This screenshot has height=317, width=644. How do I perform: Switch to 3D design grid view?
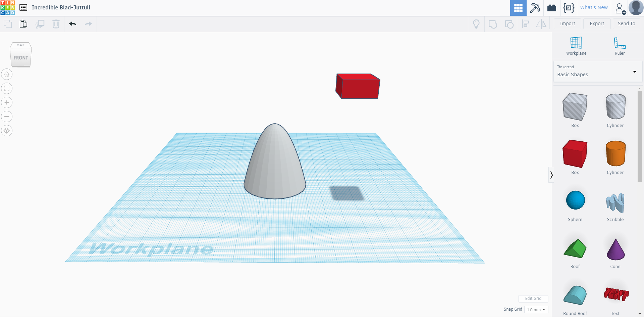pyautogui.click(x=518, y=8)
